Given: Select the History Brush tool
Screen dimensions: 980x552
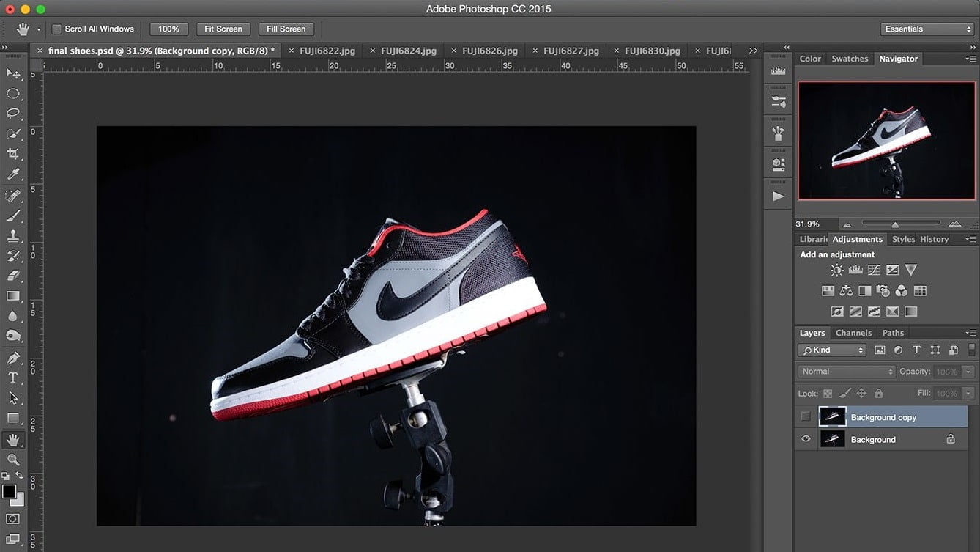Looking at the screenshot, I should tap(13, 256).
